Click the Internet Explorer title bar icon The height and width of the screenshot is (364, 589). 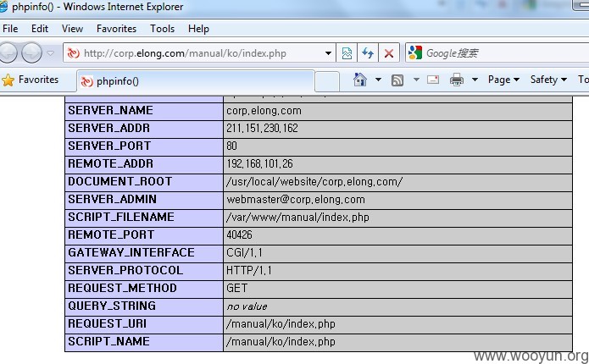[3, 7]
